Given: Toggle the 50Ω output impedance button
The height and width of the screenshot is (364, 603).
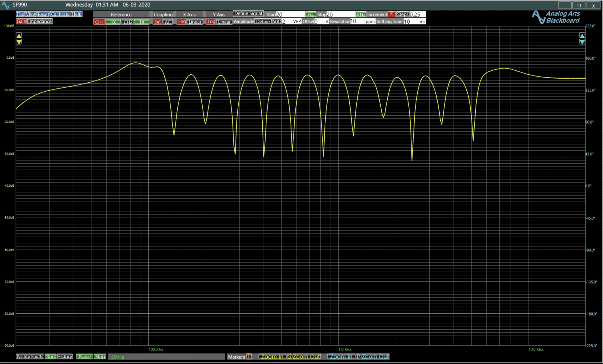Looking at the screenshot, I should (x=277, y=21).
